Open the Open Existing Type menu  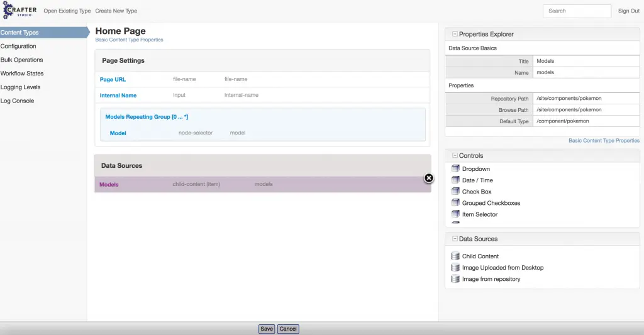pos(67,11)
